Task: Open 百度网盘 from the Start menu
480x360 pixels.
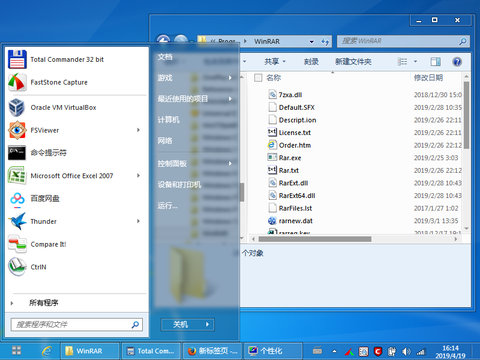Action: click(77, 199)
